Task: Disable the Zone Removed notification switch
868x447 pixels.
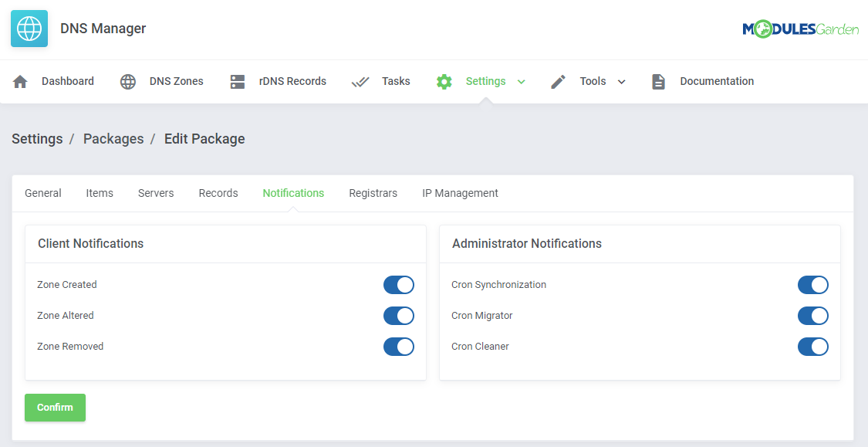Action: [x=399, y=347]
